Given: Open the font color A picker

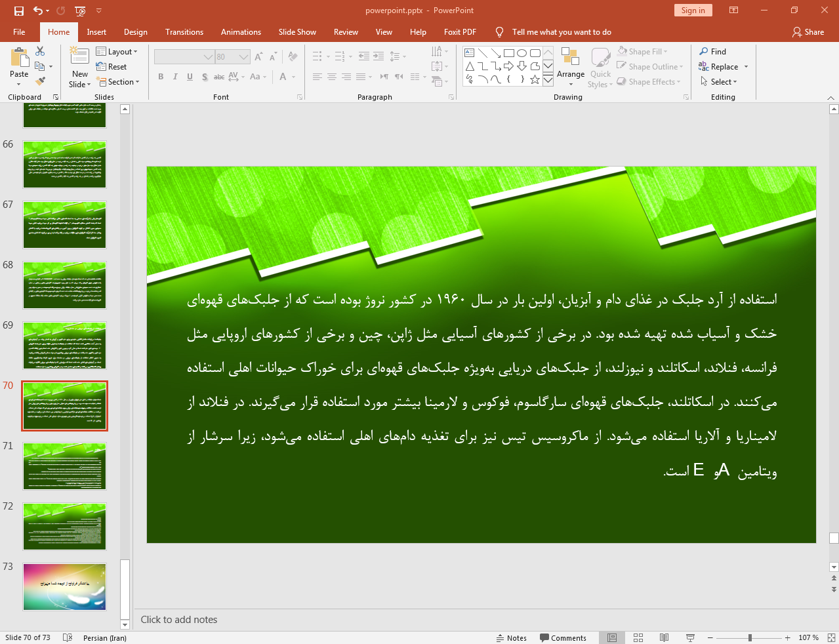Looking at the screenshot, I should tap(283, 77).
